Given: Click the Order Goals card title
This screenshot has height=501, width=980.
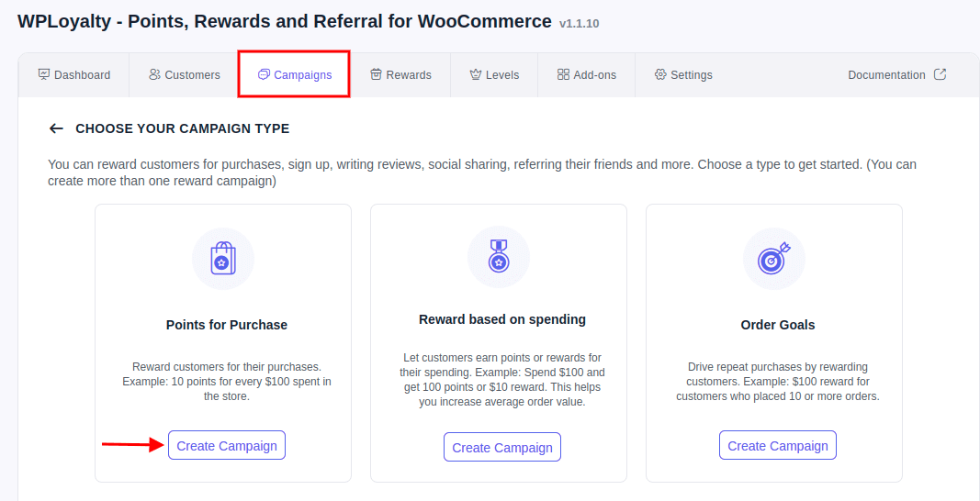Looking at the screenshot, I should pyautogui.click(x=778, y=325).
